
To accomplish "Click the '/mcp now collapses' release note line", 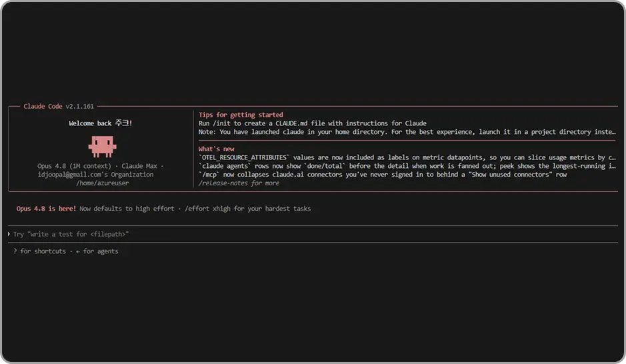I will [x=383, y=175].
